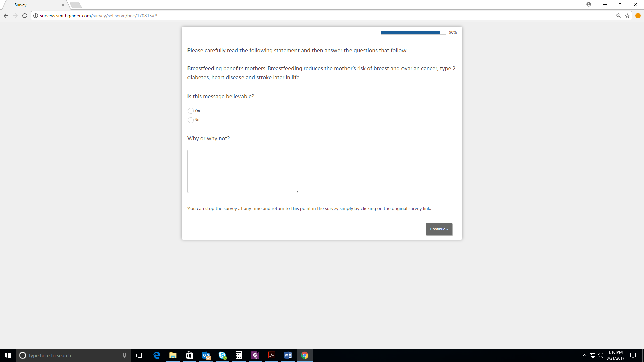
Task: Show hidden system tray icons
Action: click(x=585, y=355)
